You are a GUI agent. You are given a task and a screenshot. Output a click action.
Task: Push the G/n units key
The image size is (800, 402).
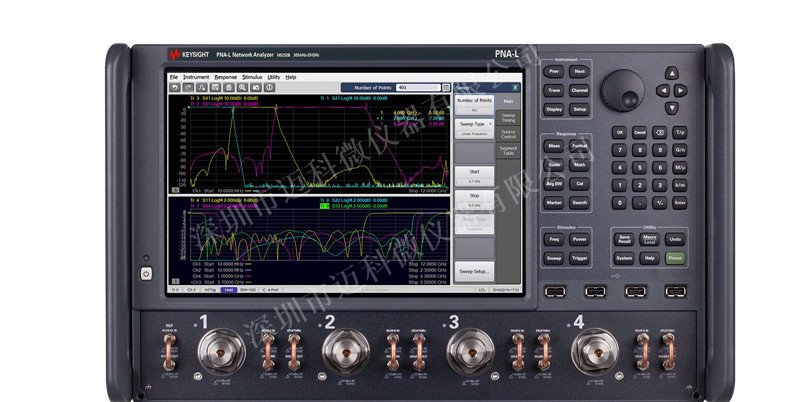[x=680, y=150]
